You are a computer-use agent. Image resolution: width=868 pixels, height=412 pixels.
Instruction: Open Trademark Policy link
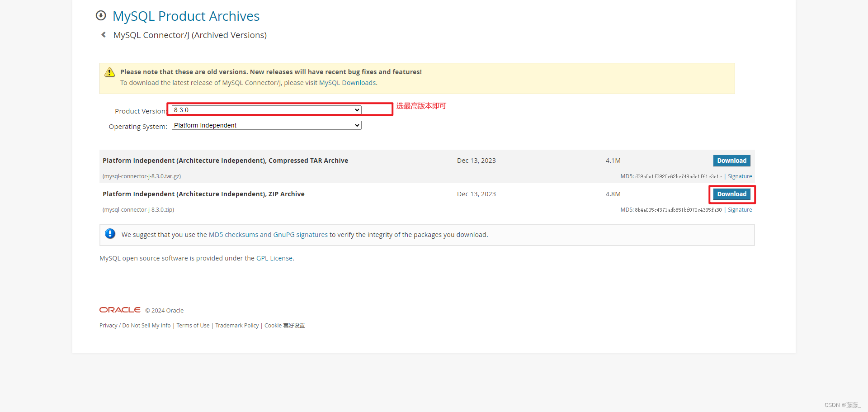[237, 326]
